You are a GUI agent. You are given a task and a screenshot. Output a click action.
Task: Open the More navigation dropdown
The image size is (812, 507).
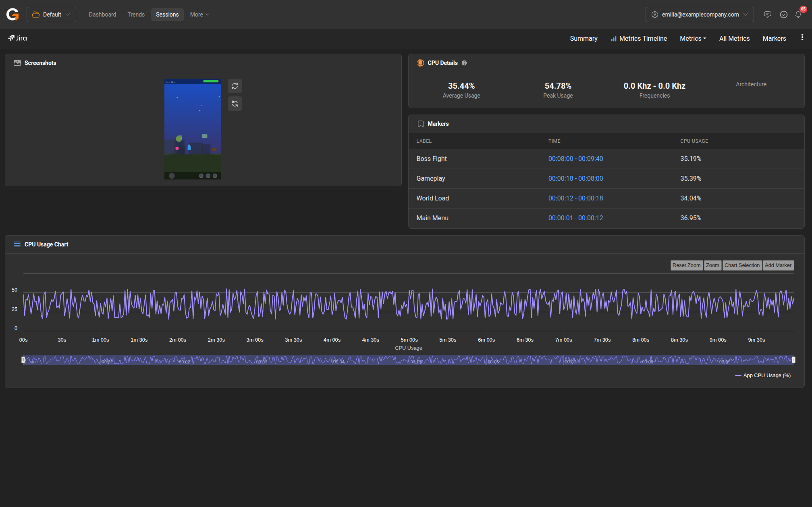click(199, 15)
